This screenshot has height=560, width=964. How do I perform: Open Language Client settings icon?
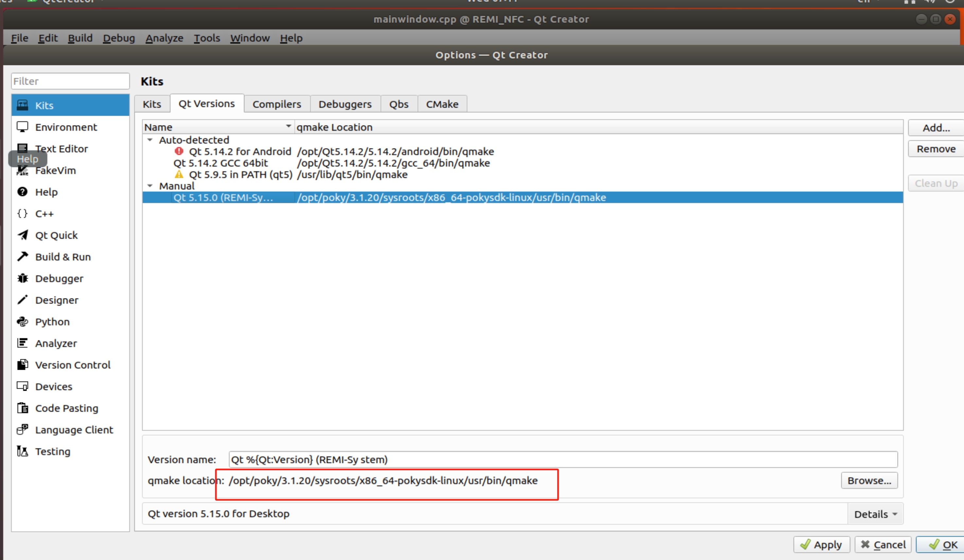click(23, 430)
